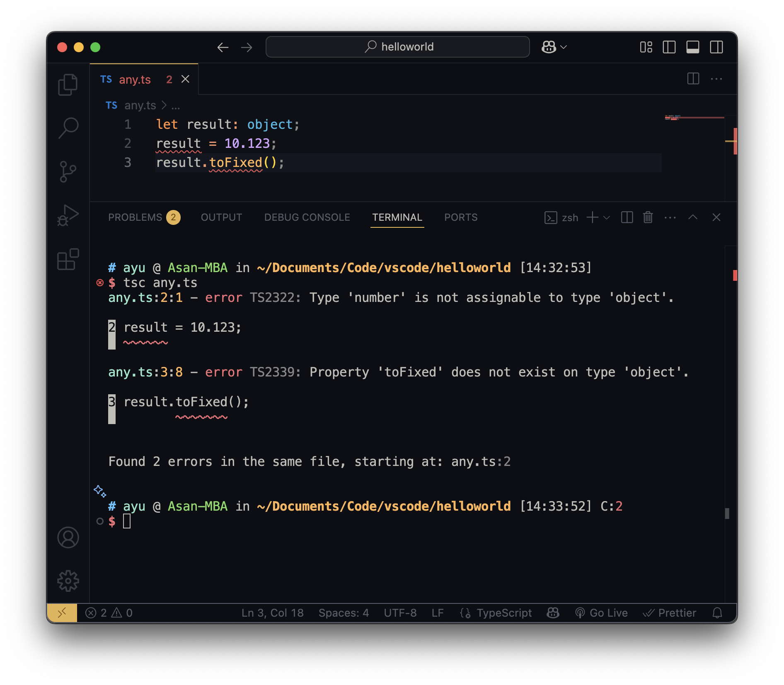Select the any.ts editor tab

coord(144,79)
